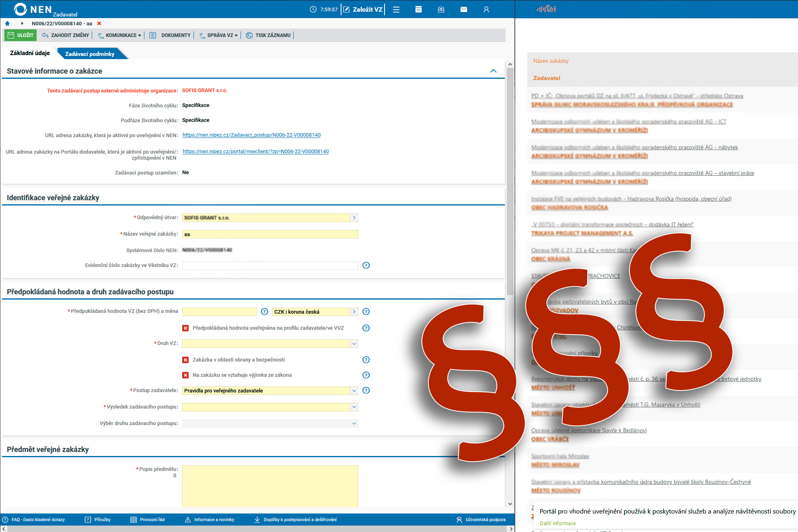Toggle Na zakázku se vztahuje výjimka checkbox
798x532 pixels.
click(x=185, y=375)
